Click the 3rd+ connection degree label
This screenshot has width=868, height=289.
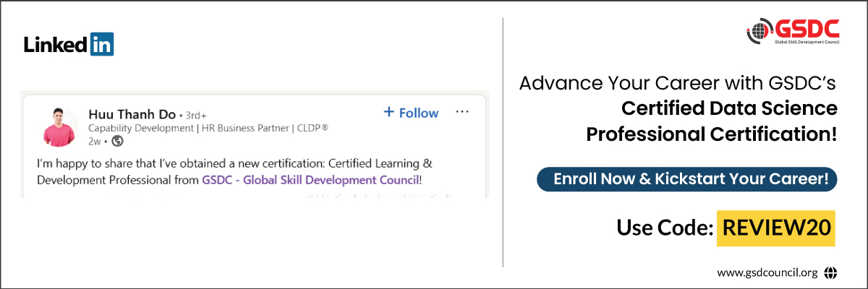(193, 114)
